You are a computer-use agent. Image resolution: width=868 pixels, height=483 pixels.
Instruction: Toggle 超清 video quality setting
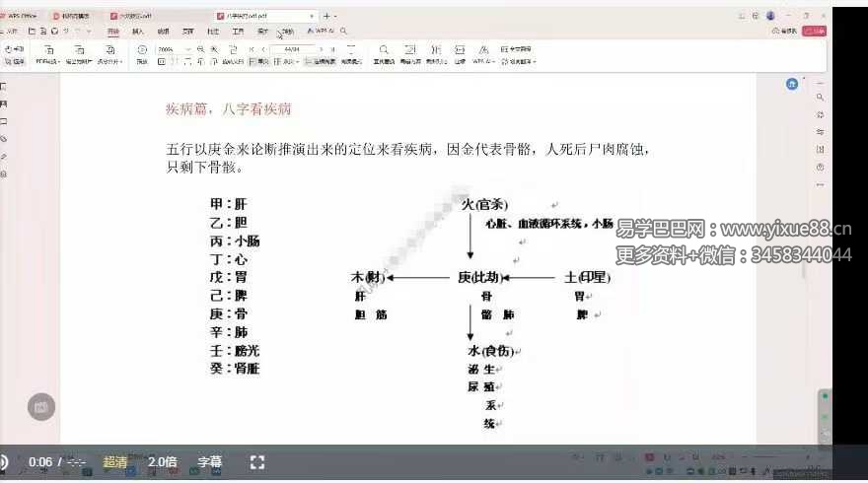click(115, 462)
